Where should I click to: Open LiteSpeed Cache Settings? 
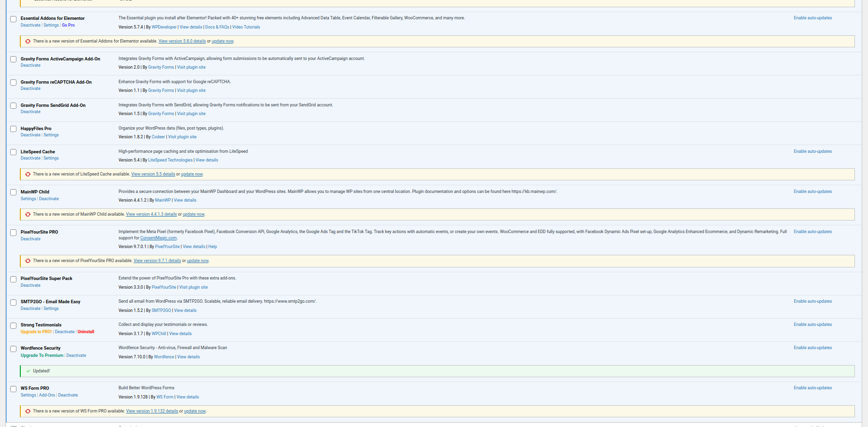coord(51,158)
